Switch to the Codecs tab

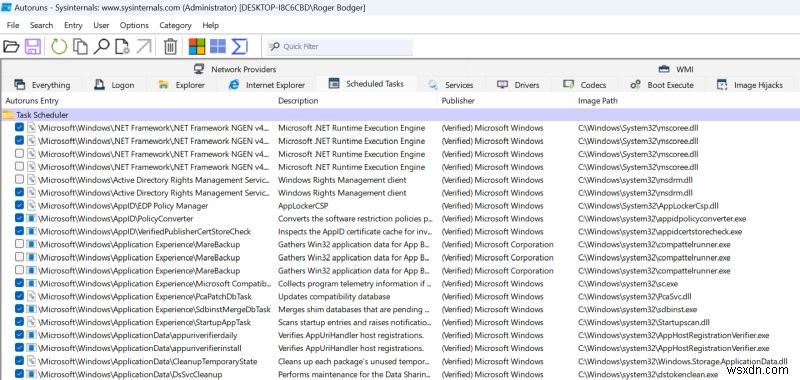point(585,85)
